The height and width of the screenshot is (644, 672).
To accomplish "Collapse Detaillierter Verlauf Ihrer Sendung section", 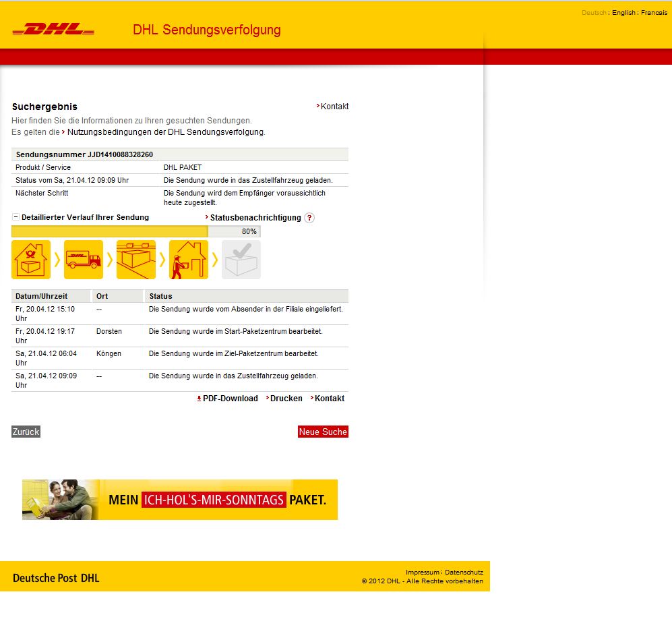I will tap(16, 217).
